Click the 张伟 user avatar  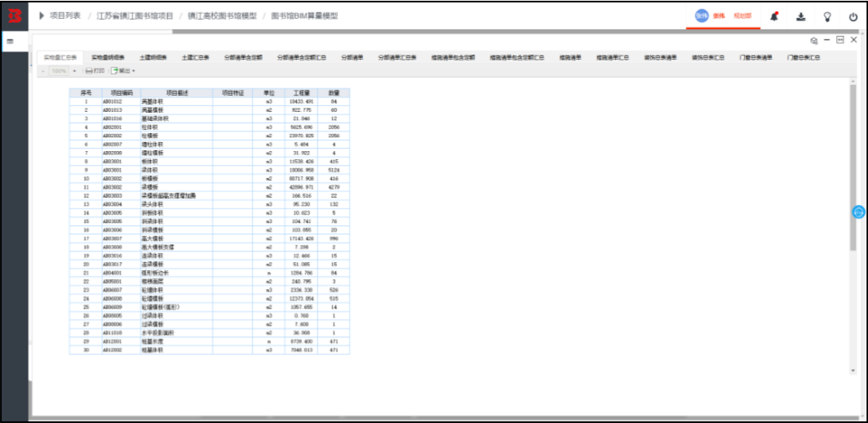click(702, 16)
